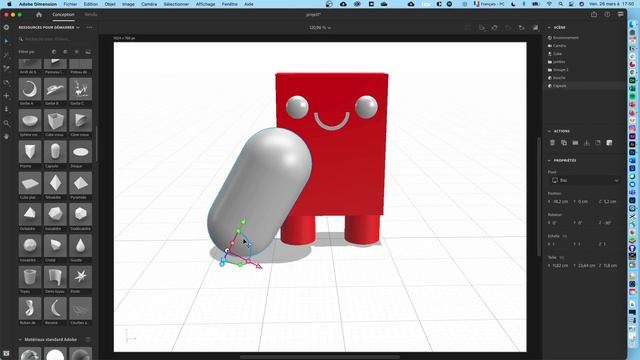Screen dimensions: 640x360
Task: Add the Disque shape to the scene
Action: (80, 152)
